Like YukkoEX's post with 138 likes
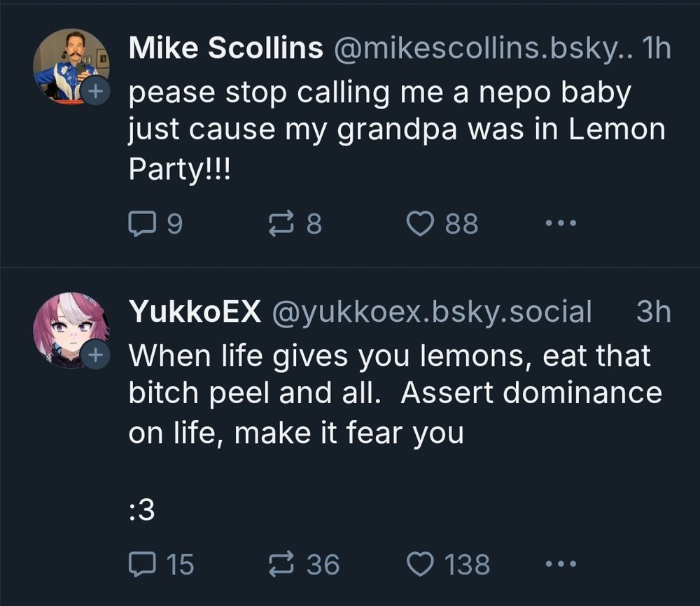This screenshot has width=700, height=606. pyautogui.click(x=421, y=564)
